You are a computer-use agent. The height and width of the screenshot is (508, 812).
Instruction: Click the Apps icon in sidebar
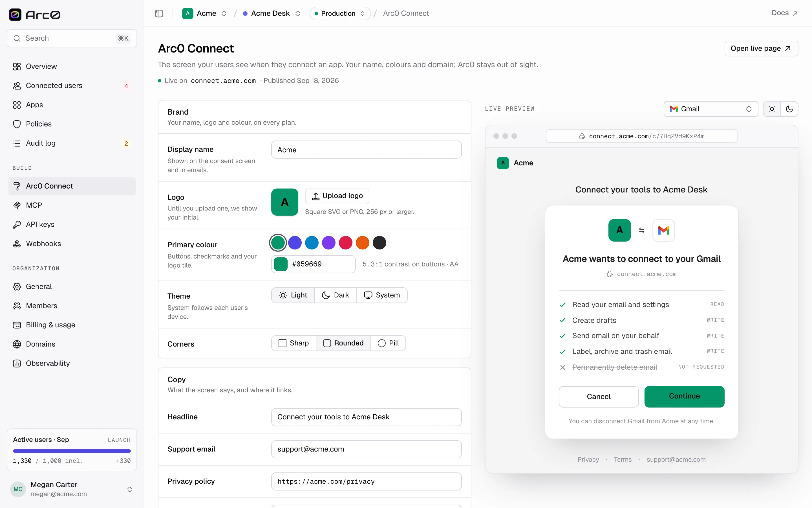pyautogui.click(x=17, y=105)
